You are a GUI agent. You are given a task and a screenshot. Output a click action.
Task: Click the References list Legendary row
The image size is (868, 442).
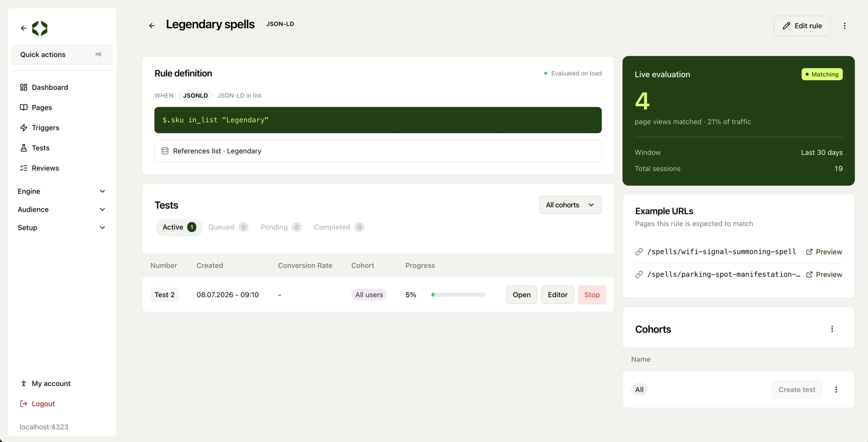tap(378, 151)
